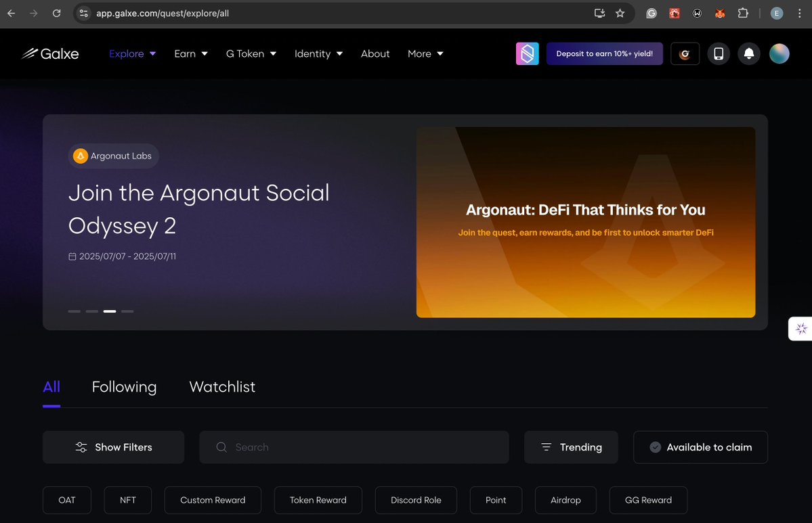Open the Chrome profile avatar E

(776, 14)
